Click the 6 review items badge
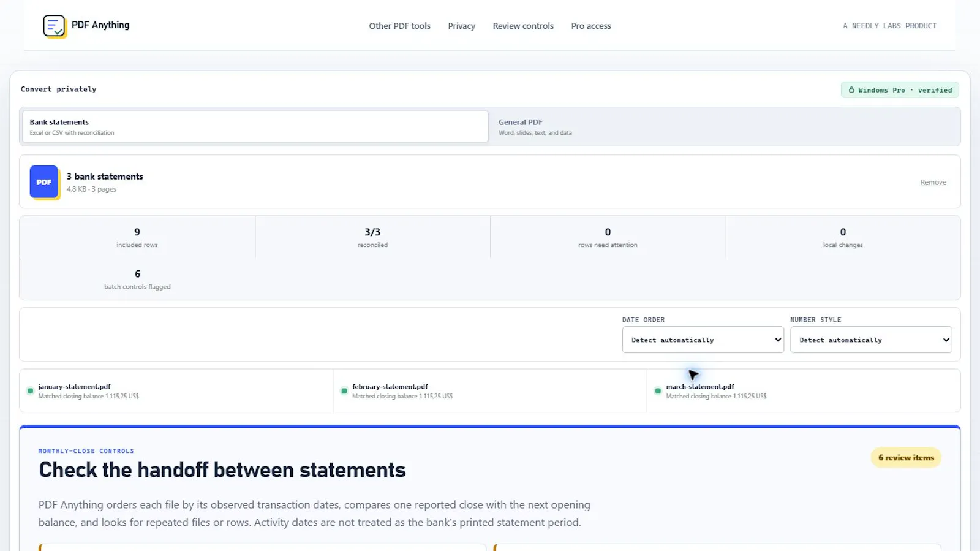Screen dimensions: 980x551 906,458
